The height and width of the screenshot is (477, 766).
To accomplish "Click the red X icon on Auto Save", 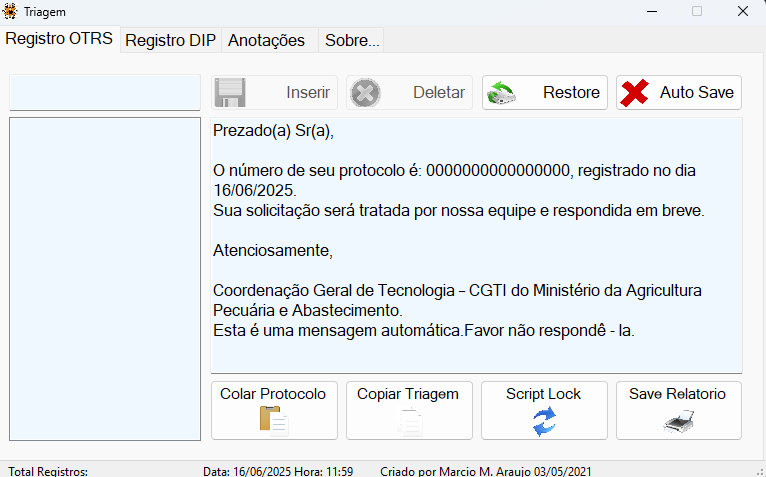I will (634, 93).
